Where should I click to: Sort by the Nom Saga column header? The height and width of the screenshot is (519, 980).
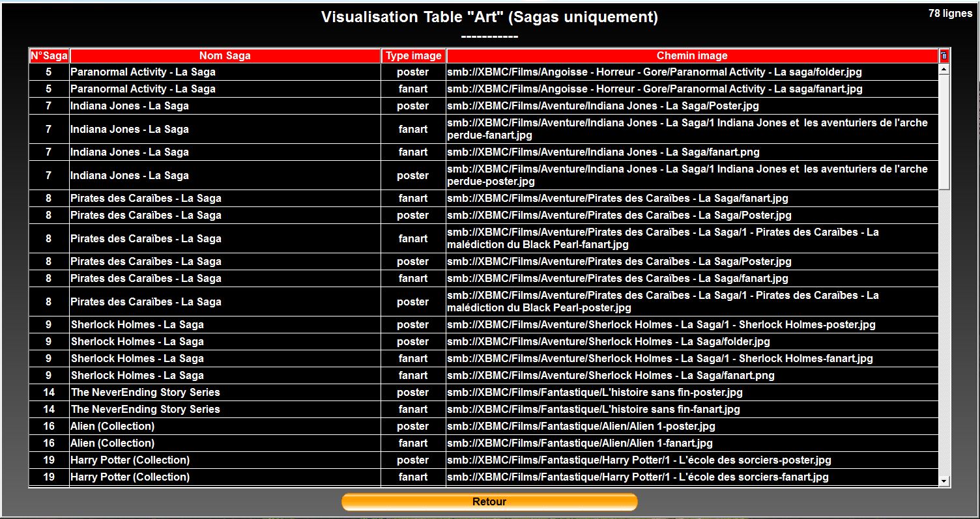coord(225,56)
